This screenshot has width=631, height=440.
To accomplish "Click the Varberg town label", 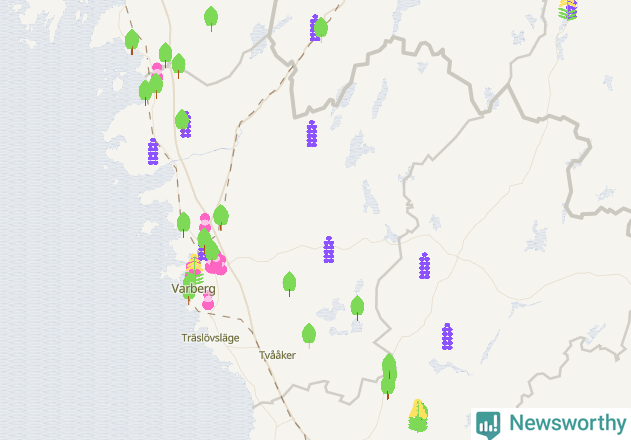I will pyautogui.click(x=194, y=289).
